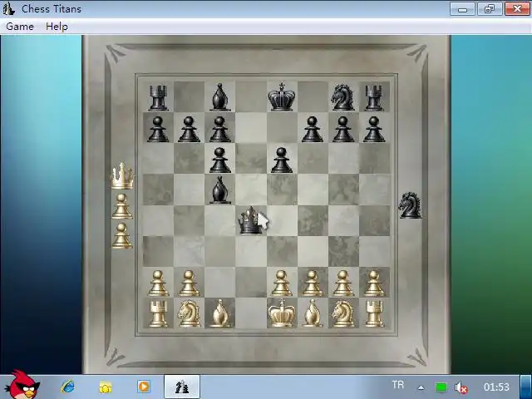This screenshot has height=399, width=532.
Task: Click the empty d1 square
Action: click(251, 313)
